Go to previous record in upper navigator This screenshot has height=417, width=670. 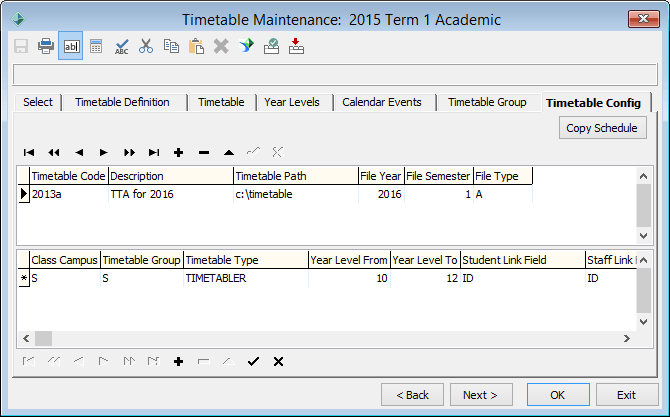click(x=79, y=153)
